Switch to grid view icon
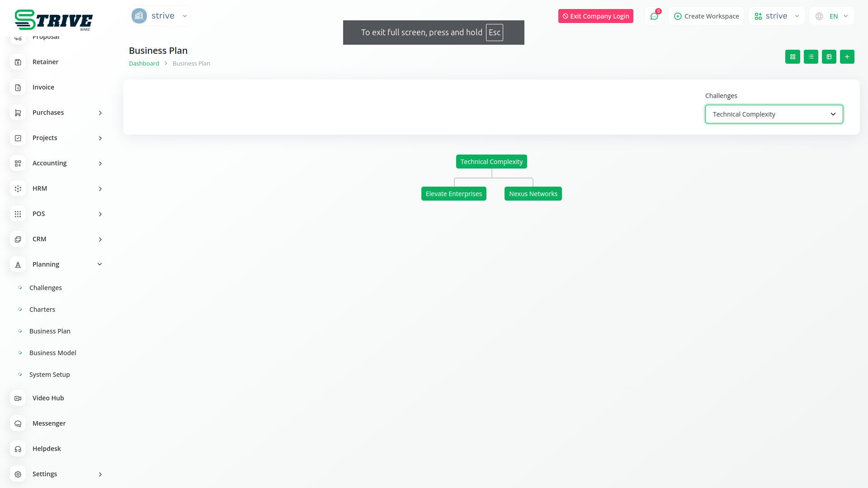The image size is (868, 488). pyautogui.click(x=793, y=56)
